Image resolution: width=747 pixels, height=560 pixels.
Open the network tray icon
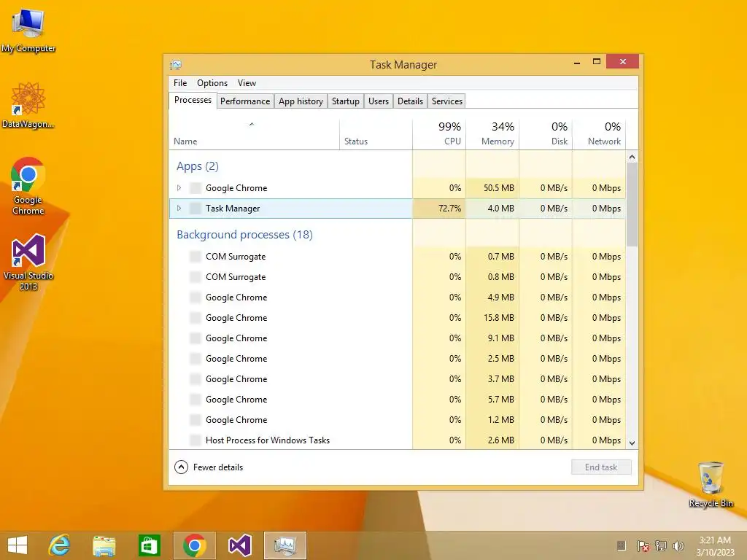(660, 545)
